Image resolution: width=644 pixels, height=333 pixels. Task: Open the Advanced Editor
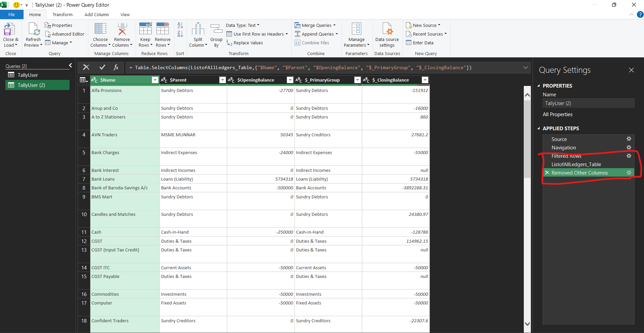coord(65,34)
